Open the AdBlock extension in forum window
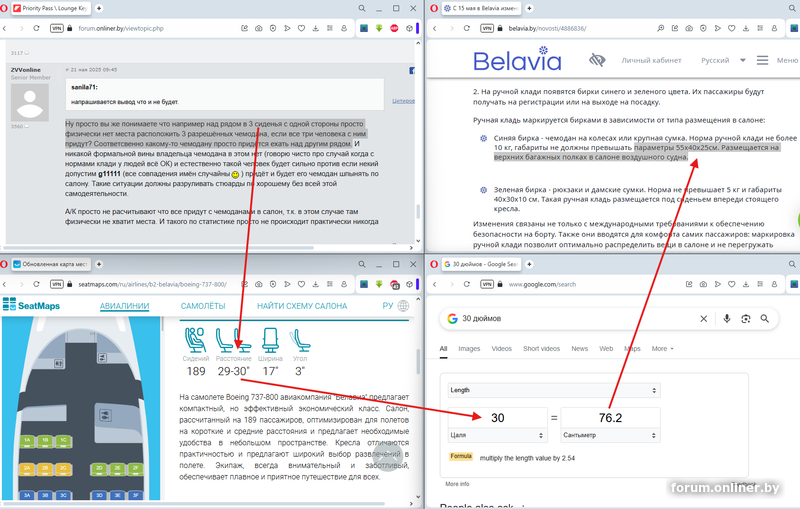This screenshot has width=800, height=509. 394,29
